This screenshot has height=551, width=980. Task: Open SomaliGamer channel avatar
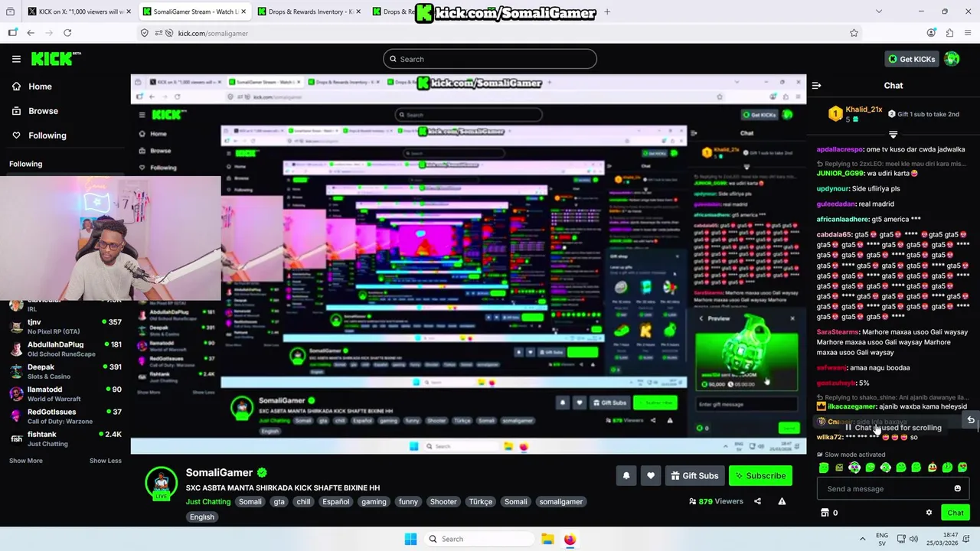162,484
